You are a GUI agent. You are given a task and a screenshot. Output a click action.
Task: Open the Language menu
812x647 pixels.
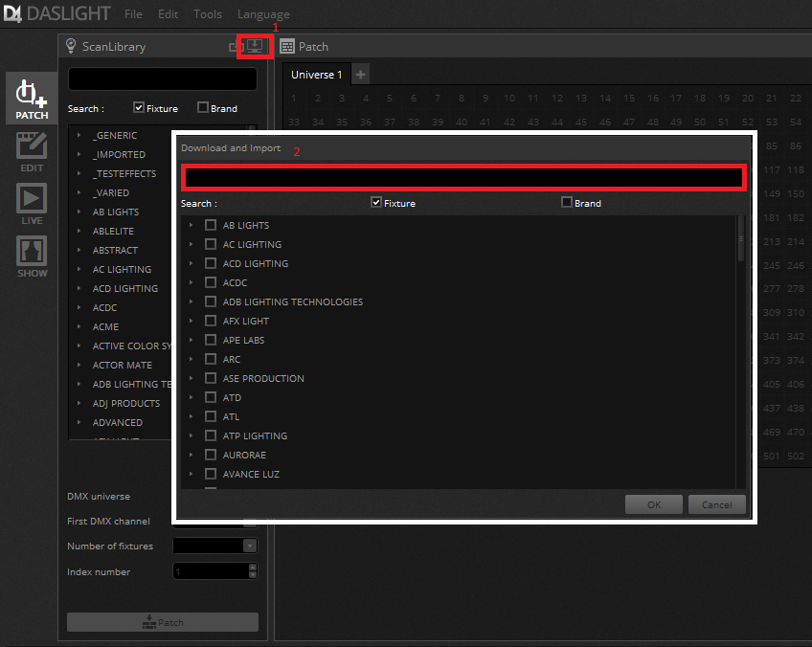coord(263,14)
